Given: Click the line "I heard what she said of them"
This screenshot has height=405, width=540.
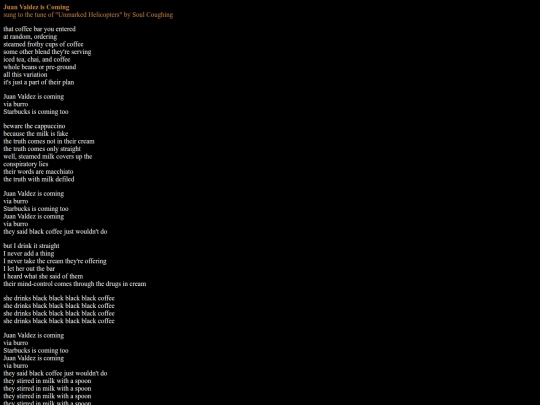Looking at the screenshot, I should point(43,277).
